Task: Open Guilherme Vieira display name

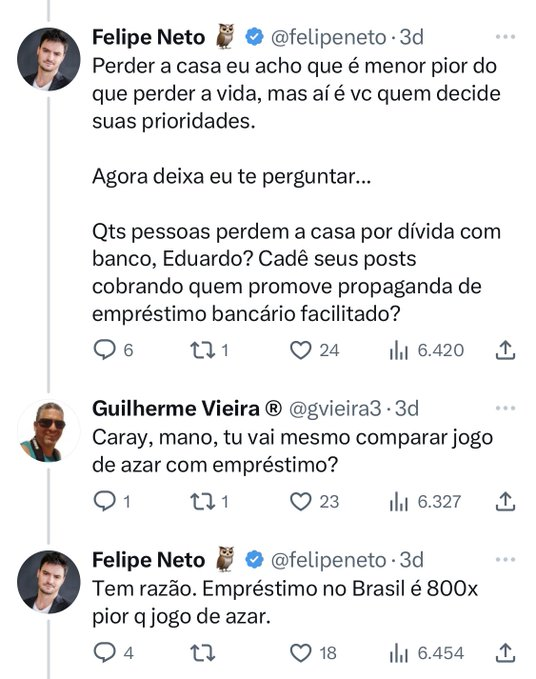Action: pos(176,408)
